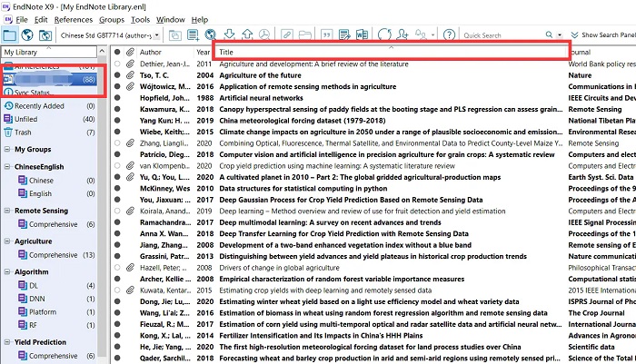Toggle read status dot for Tso, T. C. reference
Screen dimensions: 636x364
click(x=117, y=75)
